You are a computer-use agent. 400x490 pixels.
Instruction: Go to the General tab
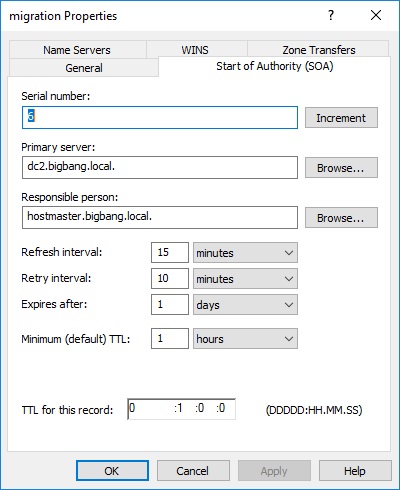click(84, 68)
